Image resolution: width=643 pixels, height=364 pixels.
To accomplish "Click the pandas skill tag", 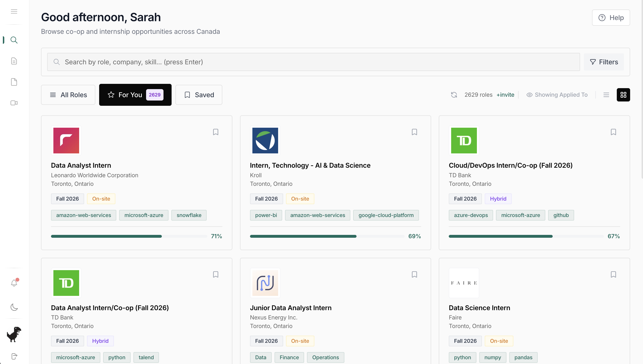I will [523, 358].
